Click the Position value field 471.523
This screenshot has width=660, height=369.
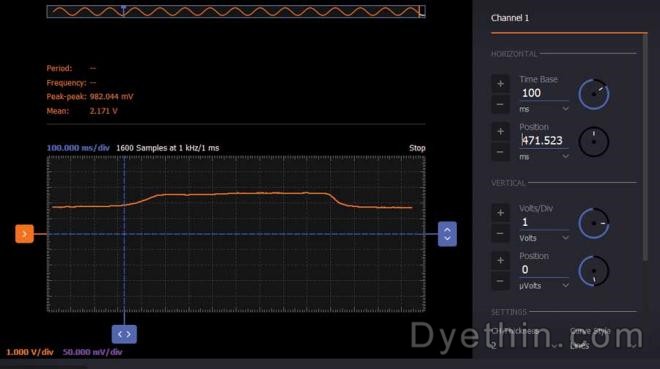click(x=544, y=141)
